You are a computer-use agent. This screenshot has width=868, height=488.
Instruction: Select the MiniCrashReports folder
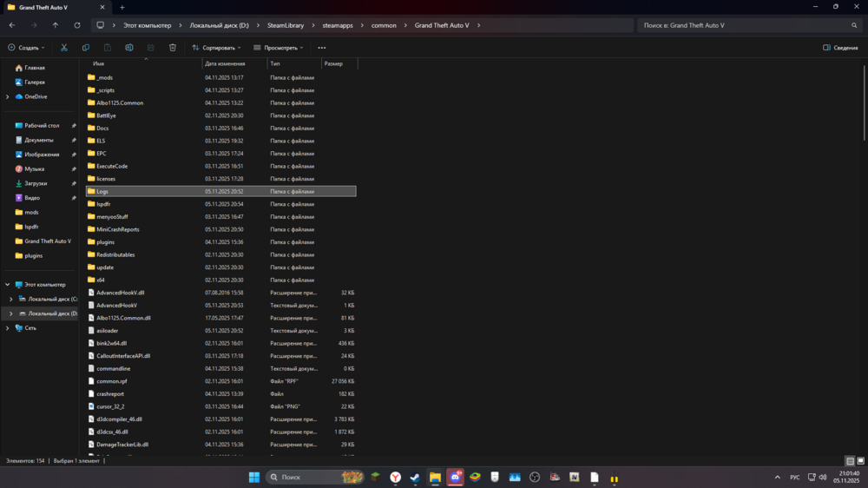tap(220, 229)
